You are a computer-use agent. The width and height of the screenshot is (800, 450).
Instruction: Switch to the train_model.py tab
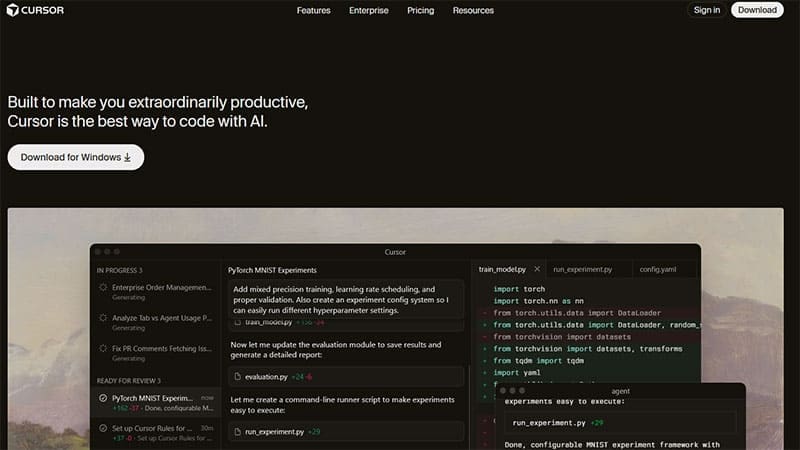coord(502,269)
